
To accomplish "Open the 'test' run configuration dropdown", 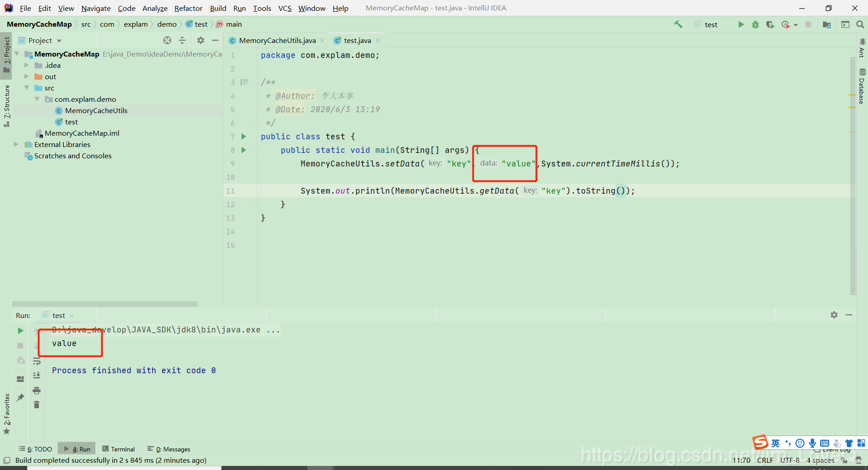I will pyautogui.click(x=711, y=24).
